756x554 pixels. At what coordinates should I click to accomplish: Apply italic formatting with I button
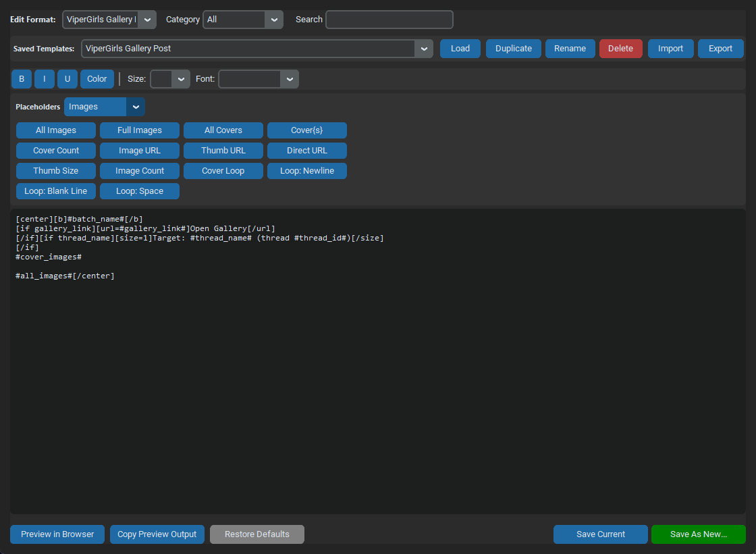(45, 79)
